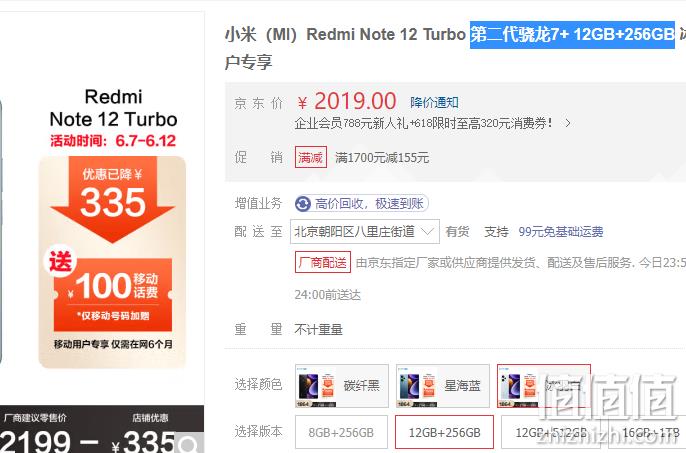Screen dimensions: 686x453
Task: Choose the 8GB+256GB version
Action: 341,432
